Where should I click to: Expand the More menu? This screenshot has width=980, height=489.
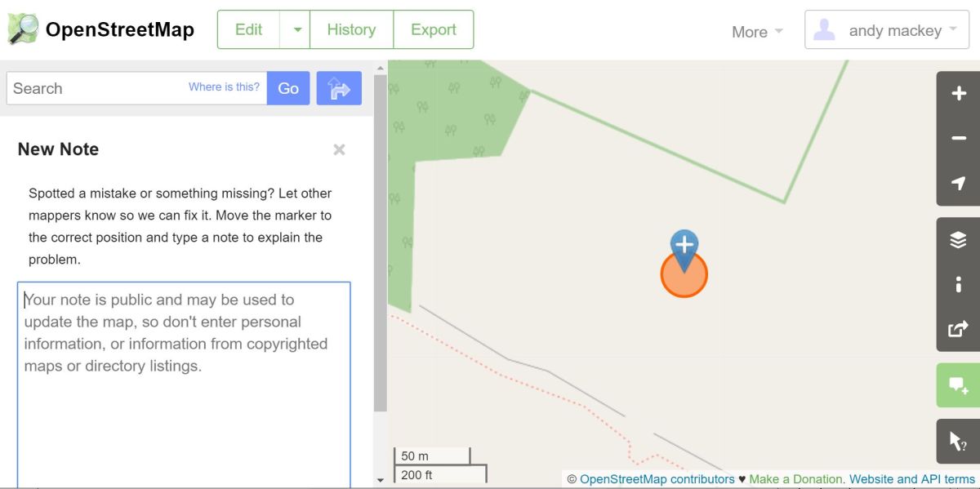[x=757, y=32]
